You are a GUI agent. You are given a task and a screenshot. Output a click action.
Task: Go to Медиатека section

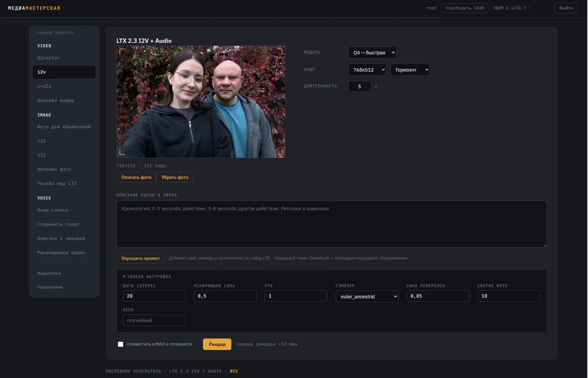coord(64,273)
